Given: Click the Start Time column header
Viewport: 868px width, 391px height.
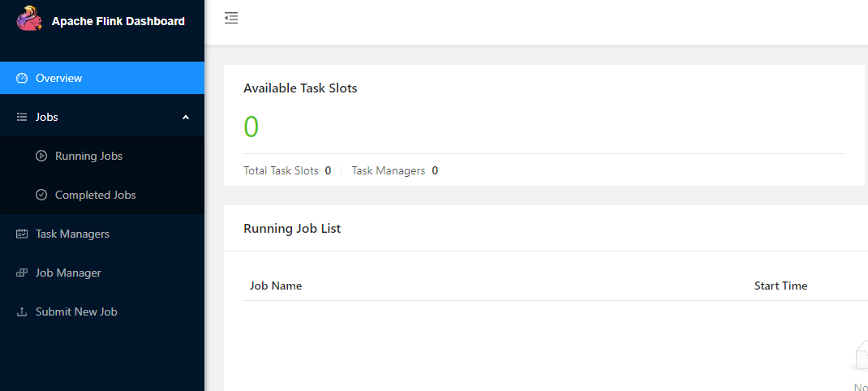Looking at the screenshot, I should tap(780, 286).
